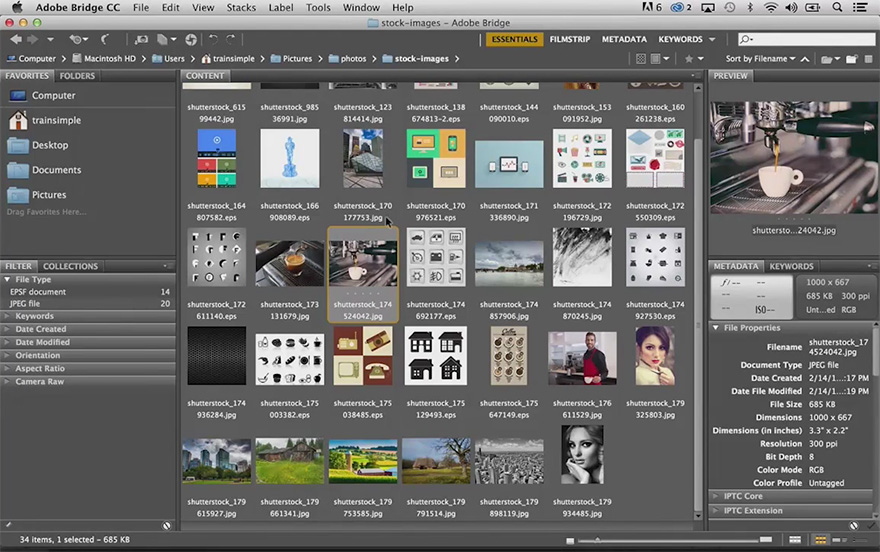The height and width of the screenshot is (552, 880).
Task: Toggle keep filter pin when browsing
Action: [x=8, y=526]
